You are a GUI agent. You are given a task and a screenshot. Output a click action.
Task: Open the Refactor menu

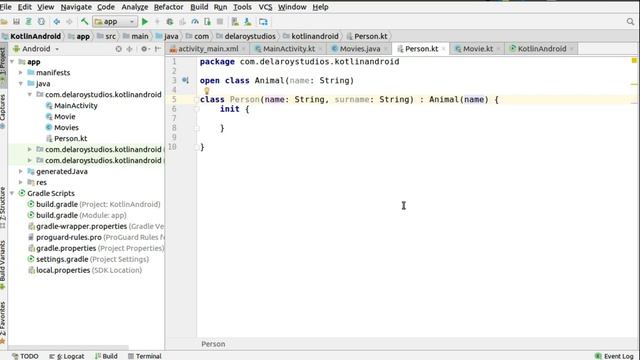click(x=168, y=7)
